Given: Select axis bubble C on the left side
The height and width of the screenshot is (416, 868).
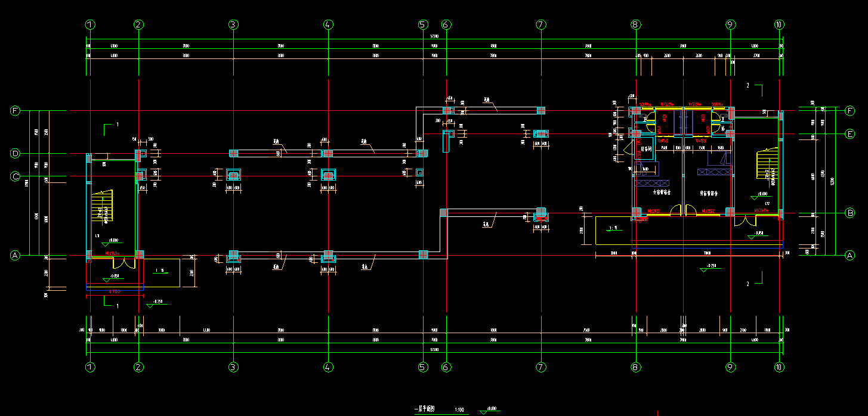Looking at the screenshot, I should pyautogui.click(x=16, y=176).
